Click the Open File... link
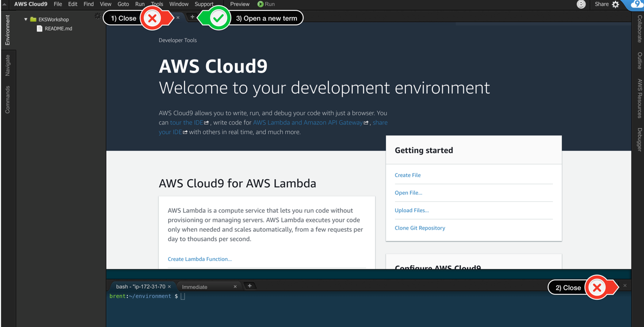644x327 pixels. point(408,193)
